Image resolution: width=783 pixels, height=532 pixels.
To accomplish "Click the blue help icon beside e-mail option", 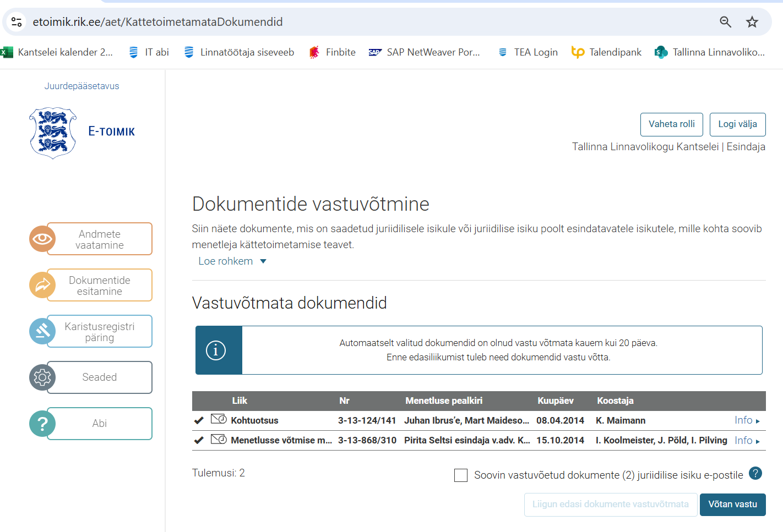I will [755, 473].
